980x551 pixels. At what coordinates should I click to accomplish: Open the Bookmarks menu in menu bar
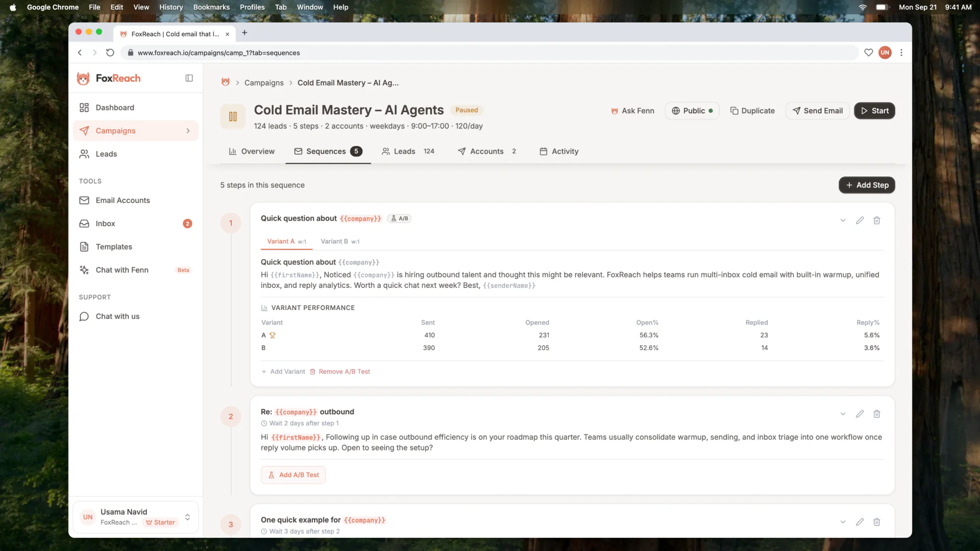click(x=211, y=7)
